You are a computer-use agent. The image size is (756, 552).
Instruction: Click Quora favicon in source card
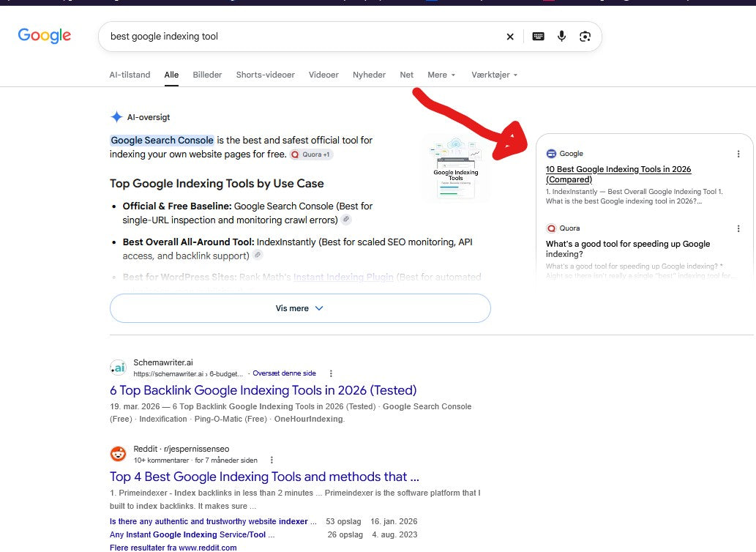pyautogui.click(x=551, y=228)
